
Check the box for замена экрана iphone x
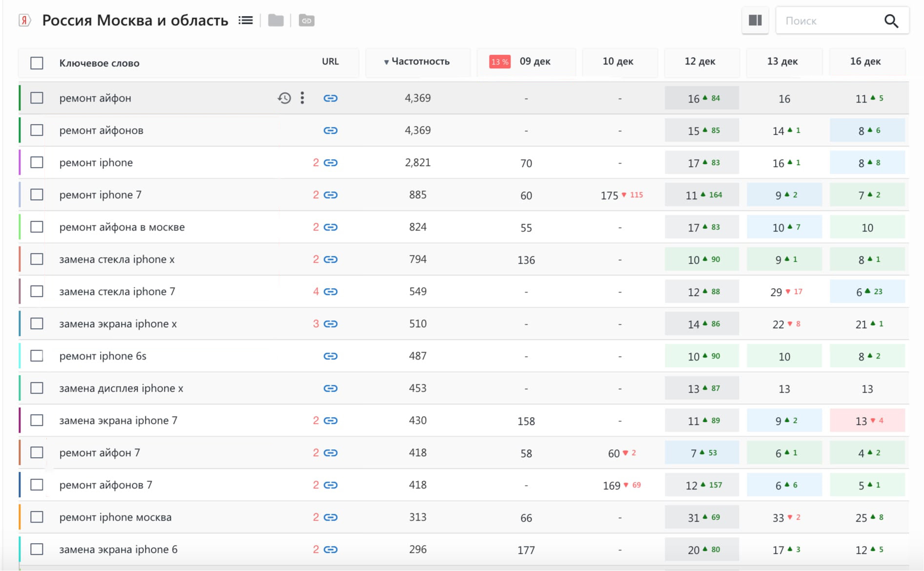37,323
